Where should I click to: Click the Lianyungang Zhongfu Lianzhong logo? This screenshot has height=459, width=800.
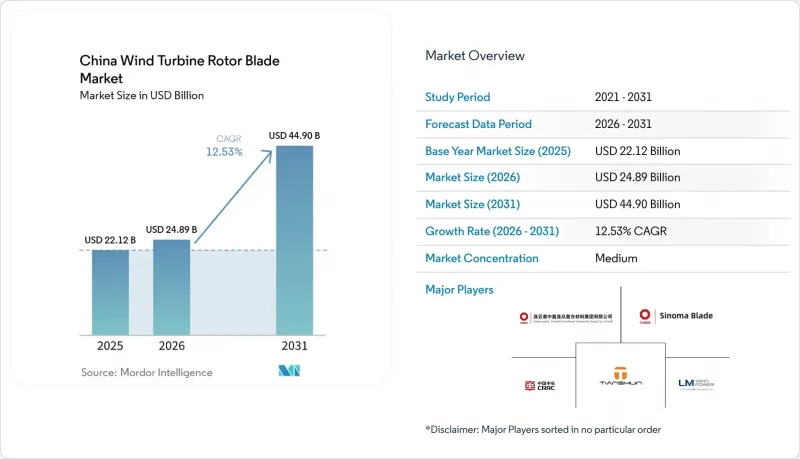(566, 318)
